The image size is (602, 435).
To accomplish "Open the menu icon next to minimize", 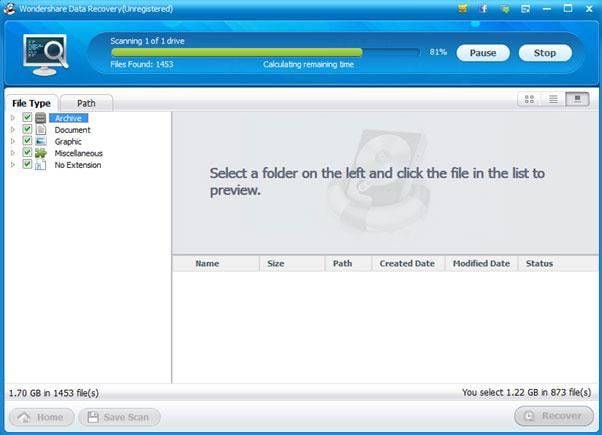I will pyautogui.click(x=526, y=9).
